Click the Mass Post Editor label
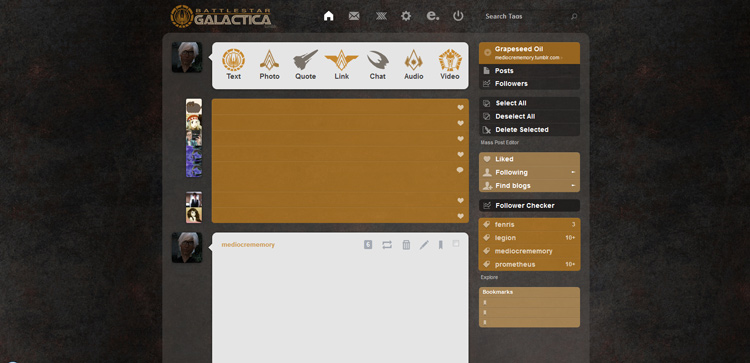Screen dimensions: 750x363 (x=500, y=143)
